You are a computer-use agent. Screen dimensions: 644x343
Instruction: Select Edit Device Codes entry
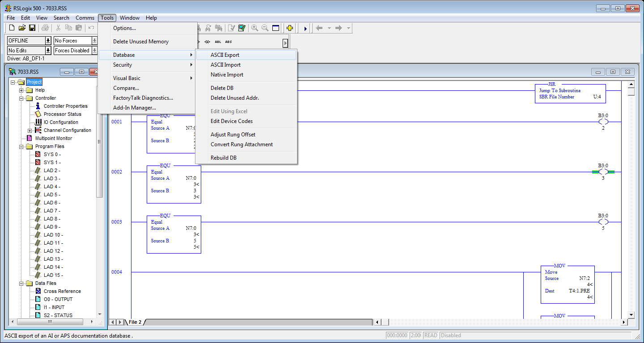coord(246,121)
